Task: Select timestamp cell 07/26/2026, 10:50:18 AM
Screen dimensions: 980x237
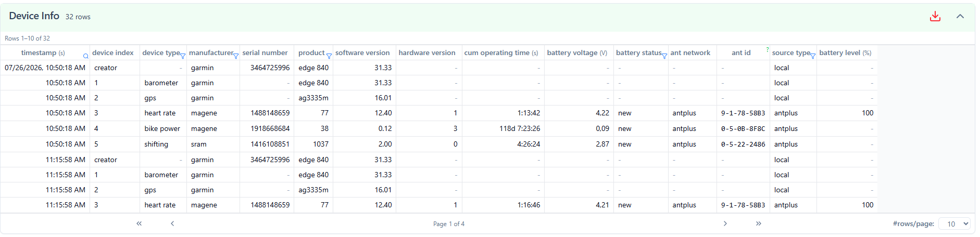Action: (45, 68)
